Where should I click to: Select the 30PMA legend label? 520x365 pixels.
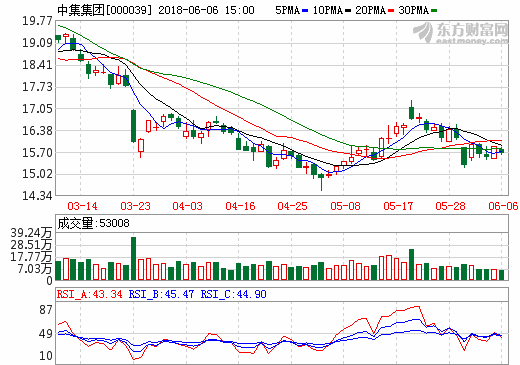point(413,10)
